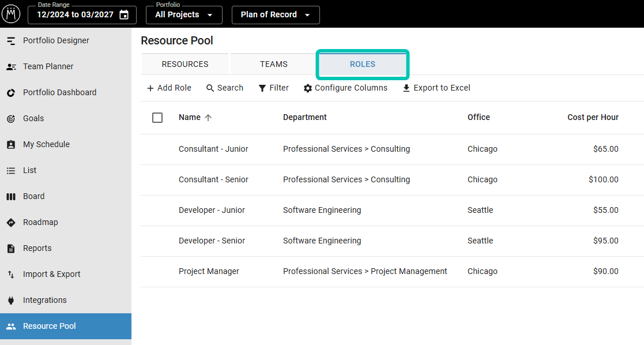This screenshot has height=345, width=644.
Task: Sort by the Name column header
Action: coord(190,117)
